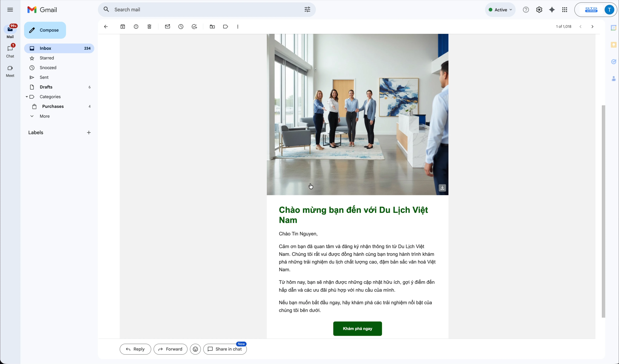Click the Khám phá ngay button
The image size is (619, 364).
[x=357, y=329]
